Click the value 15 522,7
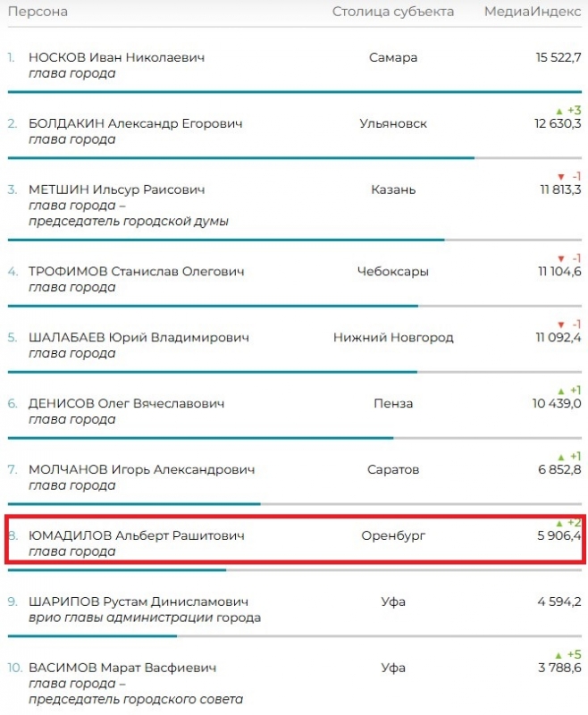The image size is (588, 715). click(x=559, y=57)
